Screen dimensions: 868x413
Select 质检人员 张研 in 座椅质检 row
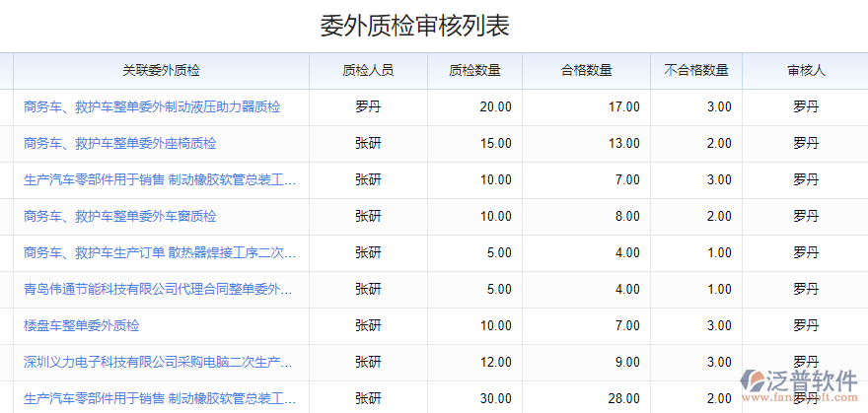coord(368,143)
